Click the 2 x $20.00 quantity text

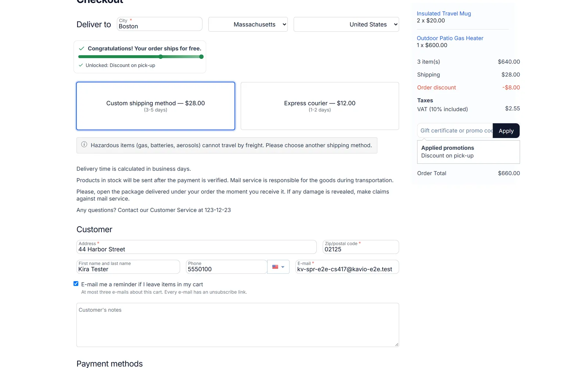point(431,21)
